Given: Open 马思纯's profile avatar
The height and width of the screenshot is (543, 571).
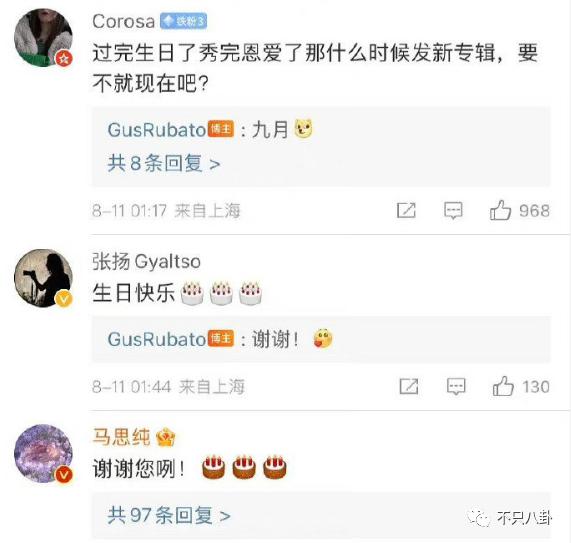Looking at the screenshot, I should 43,453.
